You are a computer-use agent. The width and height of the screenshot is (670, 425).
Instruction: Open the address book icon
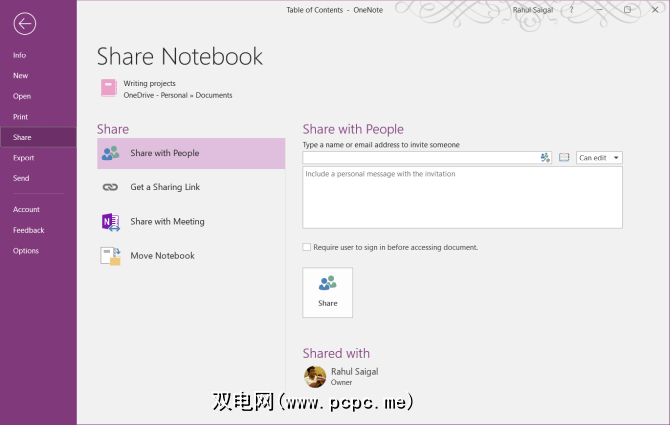(564, 158)
